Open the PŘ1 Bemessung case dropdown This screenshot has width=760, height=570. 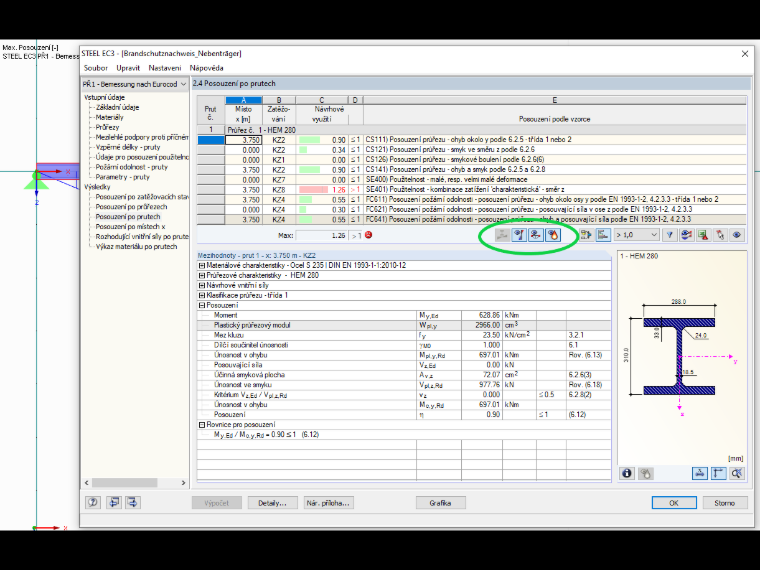tap(134, 84)
